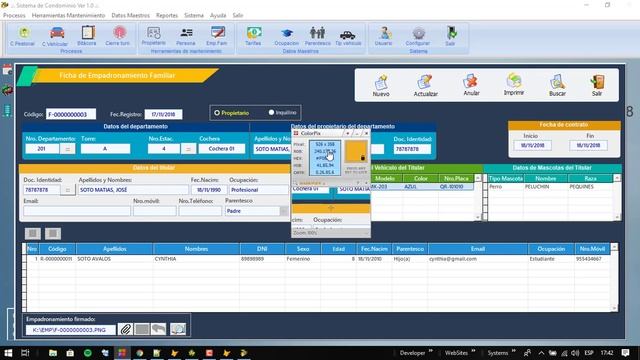The width and height of the screenshot is (640, 360).
Task: Open the Tarifas money icon
Action: coord(253,36)
